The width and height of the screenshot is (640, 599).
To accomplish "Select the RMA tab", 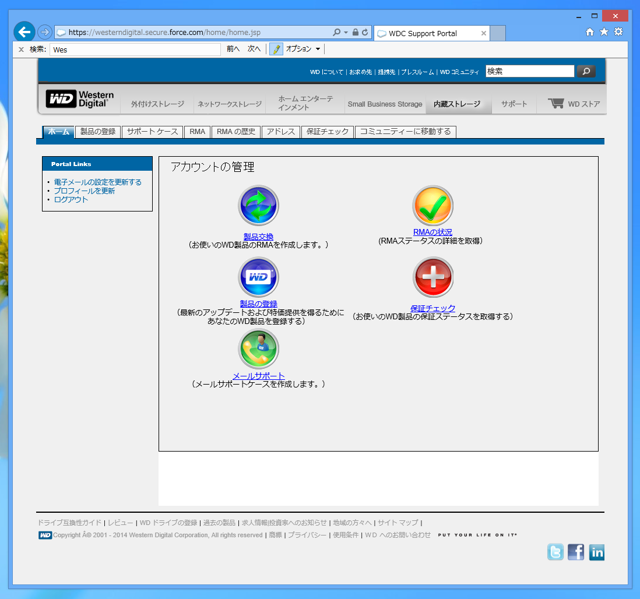I will tap(197, 131).
